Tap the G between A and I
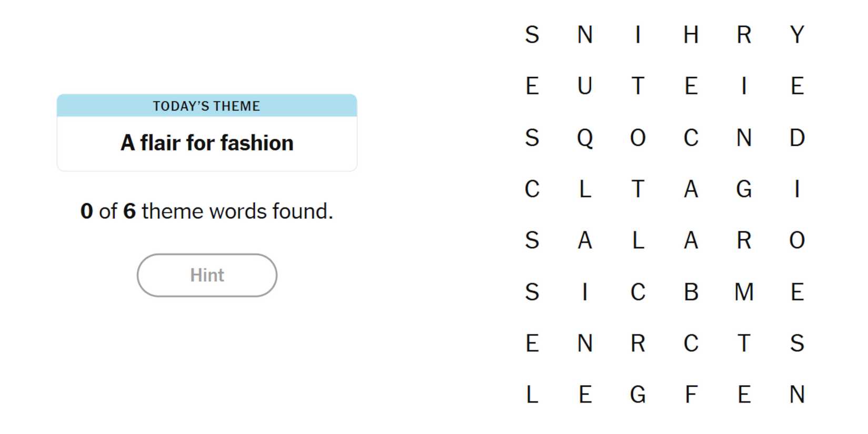 (744, 189)
